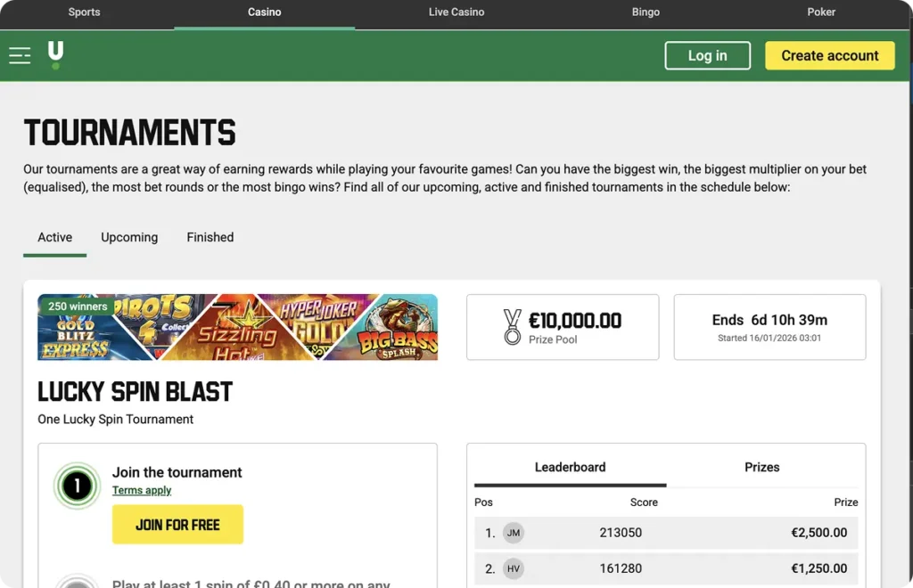Screen dimensions: 913x588
Task: Navigate to the Sports section
Action: pos(84,12)
